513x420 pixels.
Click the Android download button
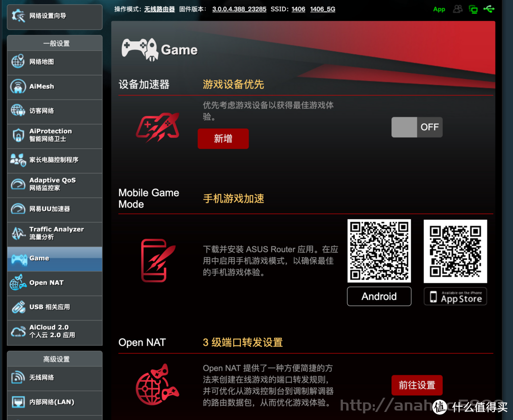coord(379,296)
